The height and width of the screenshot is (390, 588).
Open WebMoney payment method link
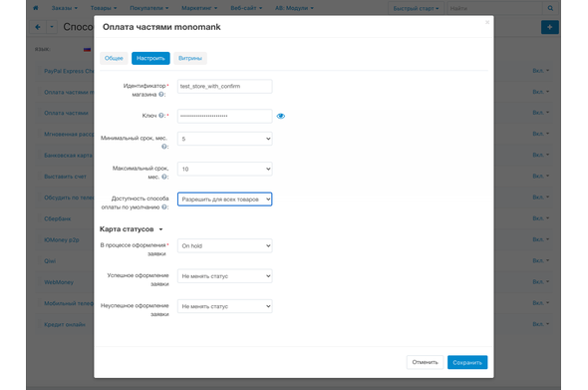coord(59,282)
